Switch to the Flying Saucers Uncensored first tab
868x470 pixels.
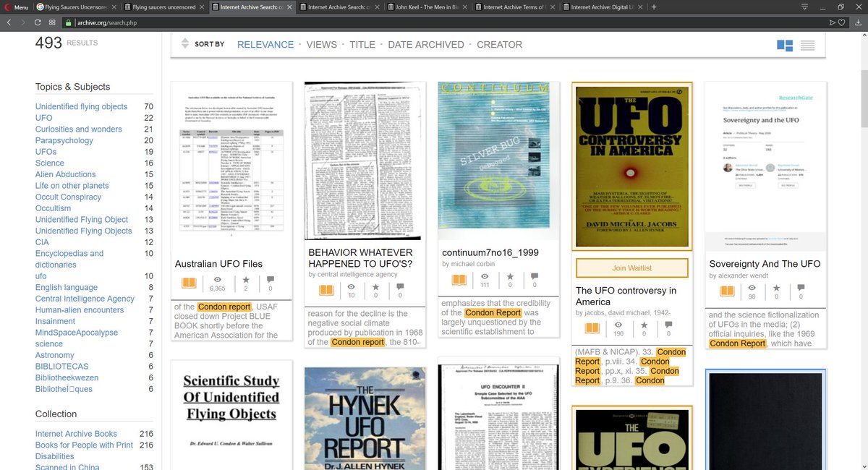coord(76,7)
